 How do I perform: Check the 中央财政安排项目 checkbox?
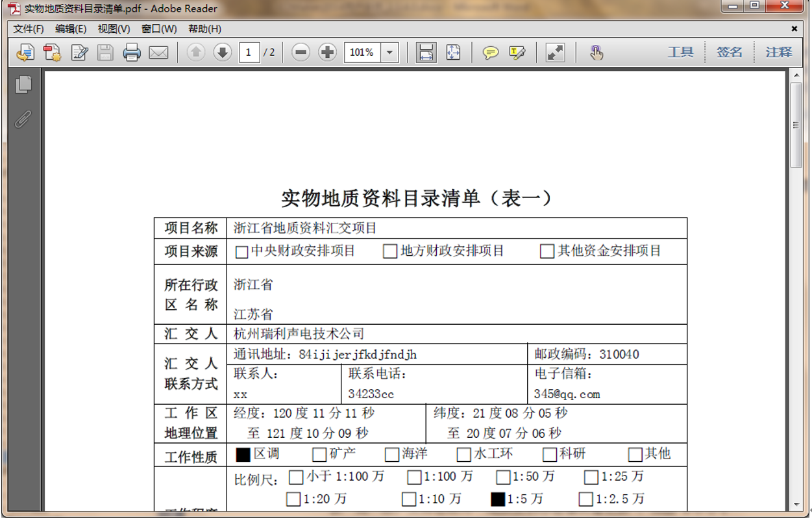pos(241,252)
